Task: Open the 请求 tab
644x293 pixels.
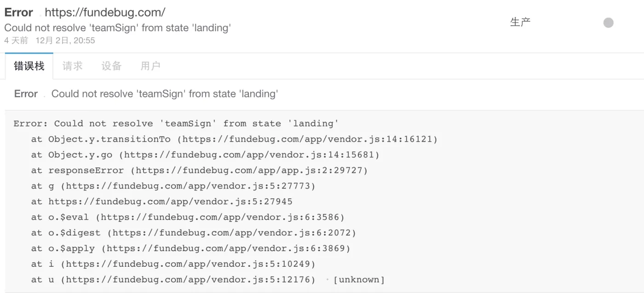Action: pyautogui.click(x=73, y=66)
